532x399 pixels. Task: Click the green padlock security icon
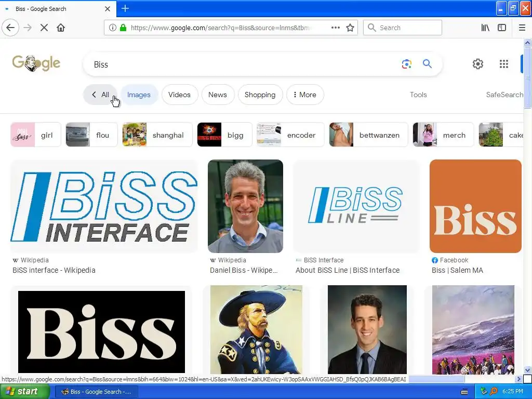[x=123, y=28]
